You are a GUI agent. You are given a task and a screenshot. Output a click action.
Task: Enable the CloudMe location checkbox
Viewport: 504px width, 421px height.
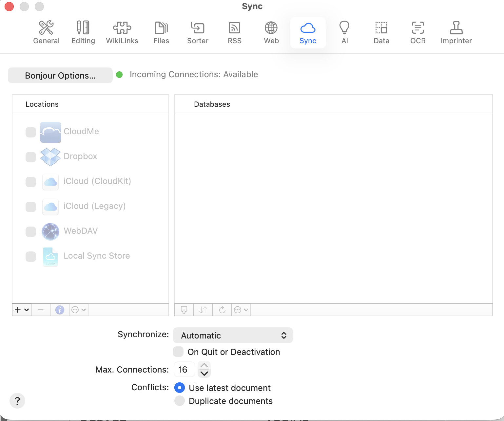[x=31, y=132]
